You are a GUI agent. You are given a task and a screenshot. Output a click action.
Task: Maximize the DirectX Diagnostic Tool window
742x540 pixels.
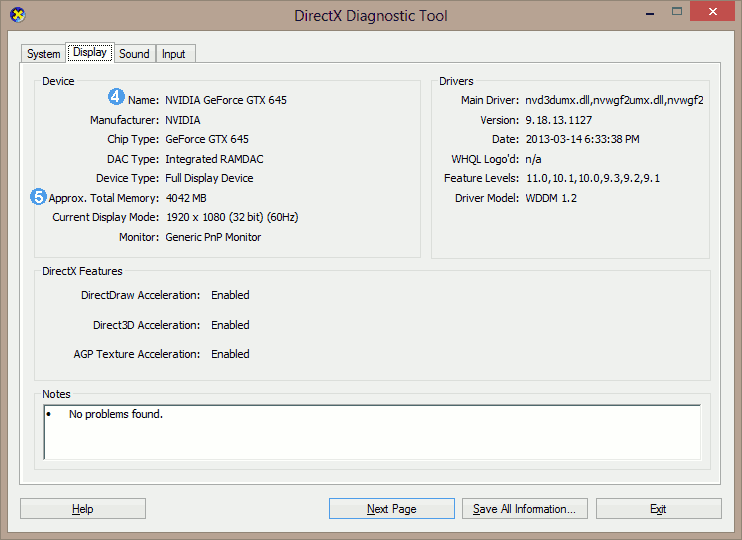[x=677, y=12]
